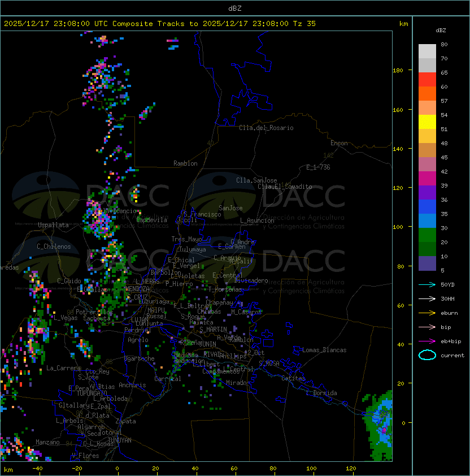Screen dimensions: 470x476
Task: Click legend label 'eb+bip'
Action: pyautogui.click(x=451, y=341)
